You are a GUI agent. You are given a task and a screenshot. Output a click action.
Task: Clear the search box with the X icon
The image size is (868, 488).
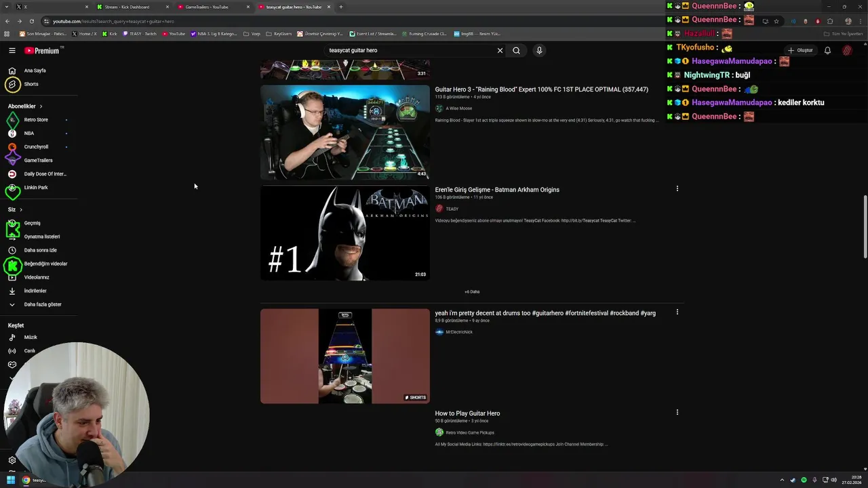pyautogui.click(x=500, y=50)
